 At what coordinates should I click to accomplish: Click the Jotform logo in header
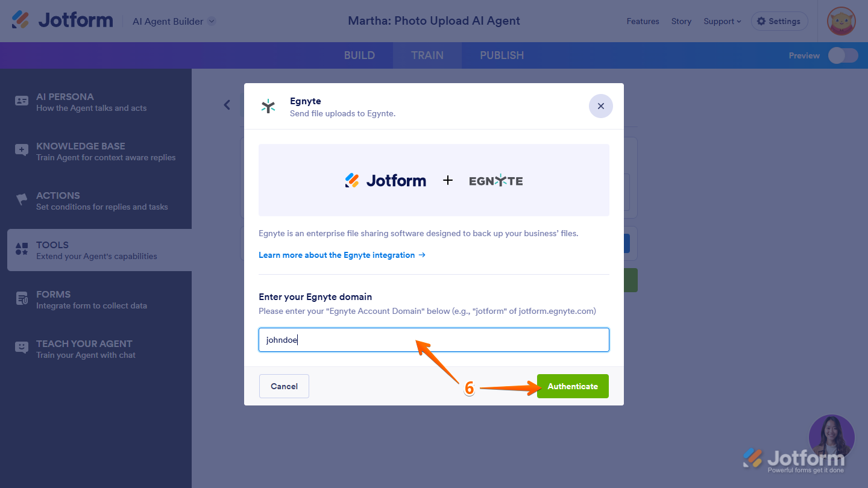[x=62, y=20]
